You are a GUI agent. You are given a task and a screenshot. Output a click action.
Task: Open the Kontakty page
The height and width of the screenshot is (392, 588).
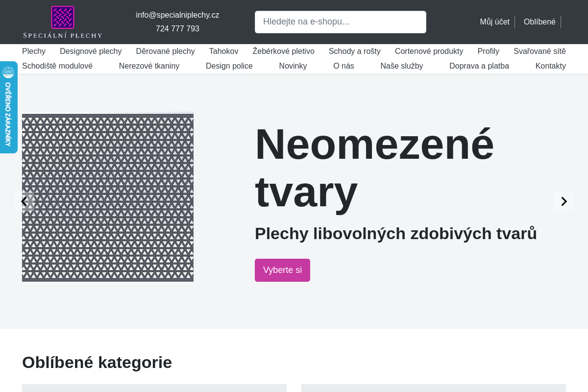tap(551, 66)
